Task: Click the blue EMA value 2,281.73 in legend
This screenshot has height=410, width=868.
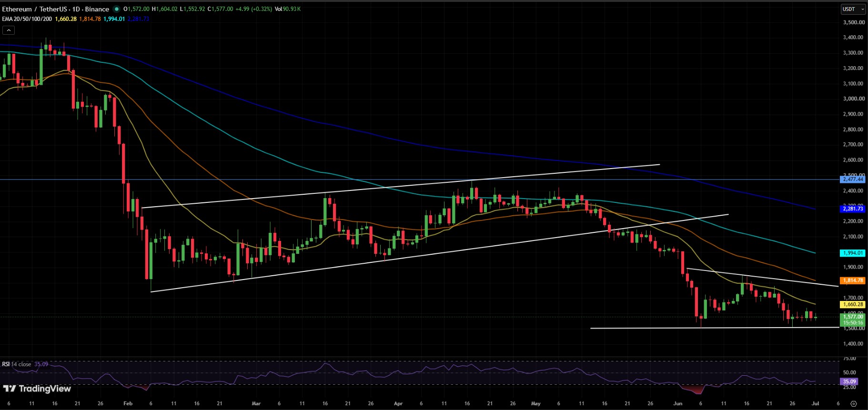Action: (139, 19)
